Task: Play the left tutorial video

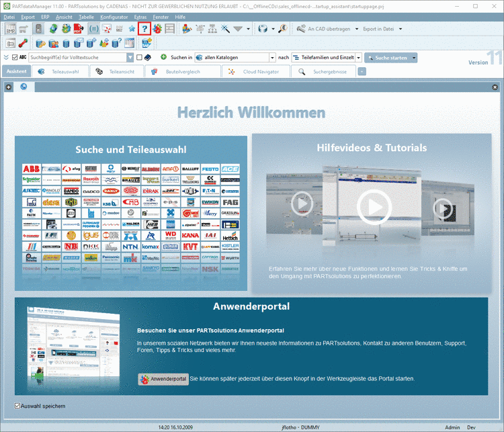Action: click(x=302, y=204)
